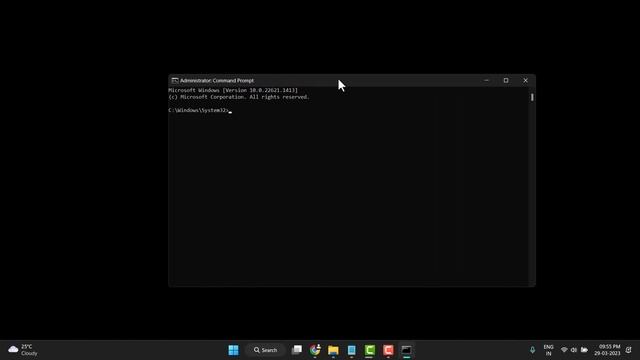Maximize the Command Prompt window

click(506, 80)
